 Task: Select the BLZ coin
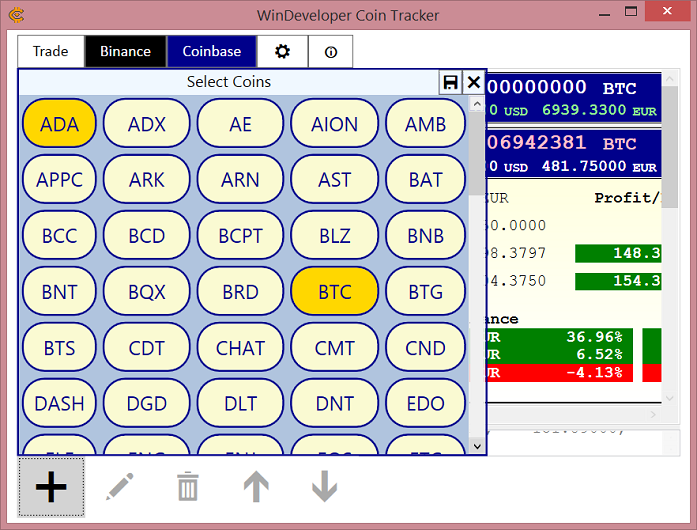tap(335, 235)
